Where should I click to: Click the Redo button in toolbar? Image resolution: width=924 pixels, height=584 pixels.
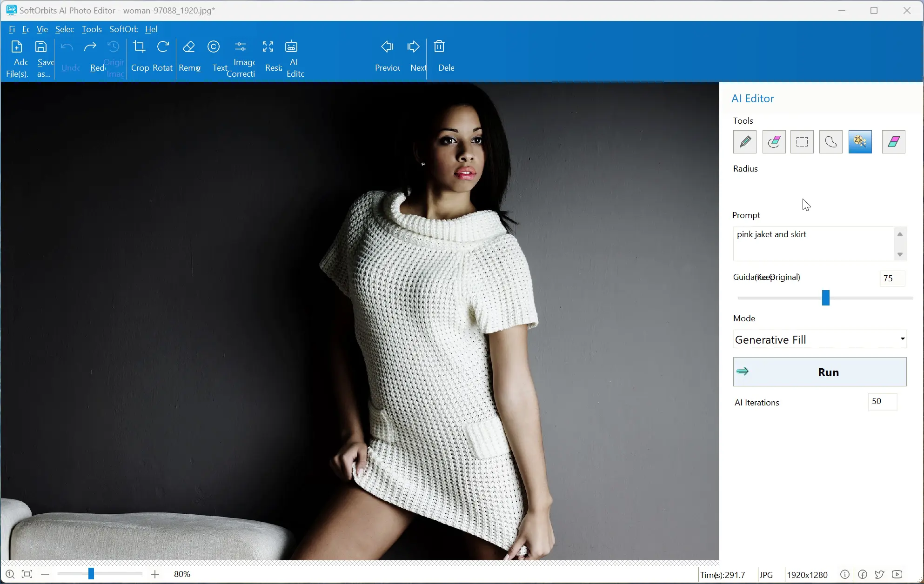pyautogui.click(x=90, y=56)
